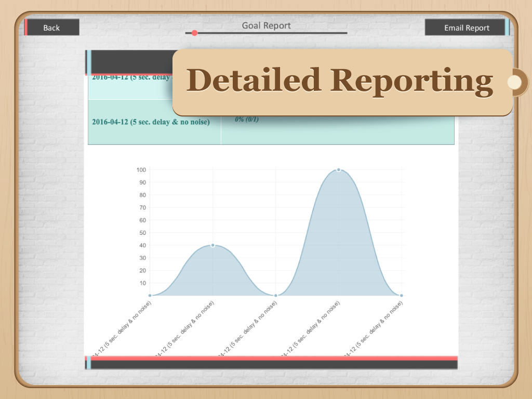Click the y-axis label 50

click(x=142, y=233)
